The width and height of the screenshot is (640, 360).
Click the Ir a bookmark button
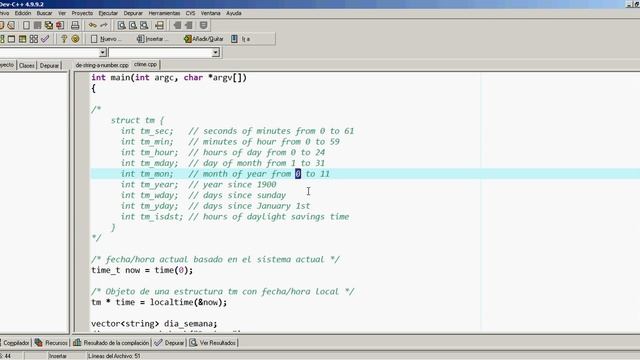pyautogui.click(x=241, y=39)
